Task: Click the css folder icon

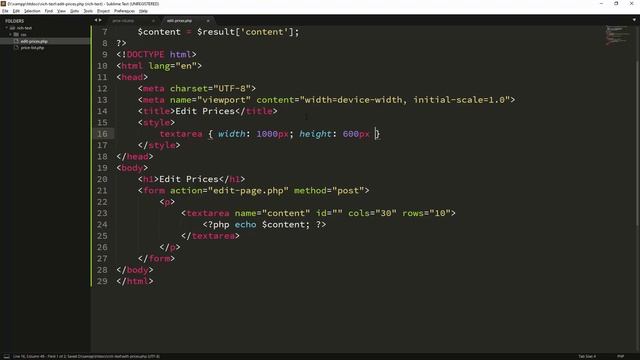Action: (x=16, y=35)
